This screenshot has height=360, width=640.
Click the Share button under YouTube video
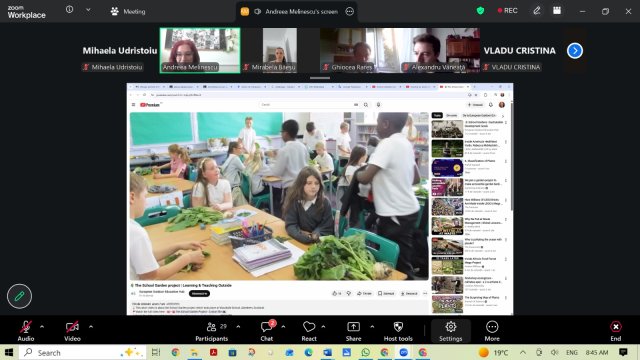(x=364, y=293)
